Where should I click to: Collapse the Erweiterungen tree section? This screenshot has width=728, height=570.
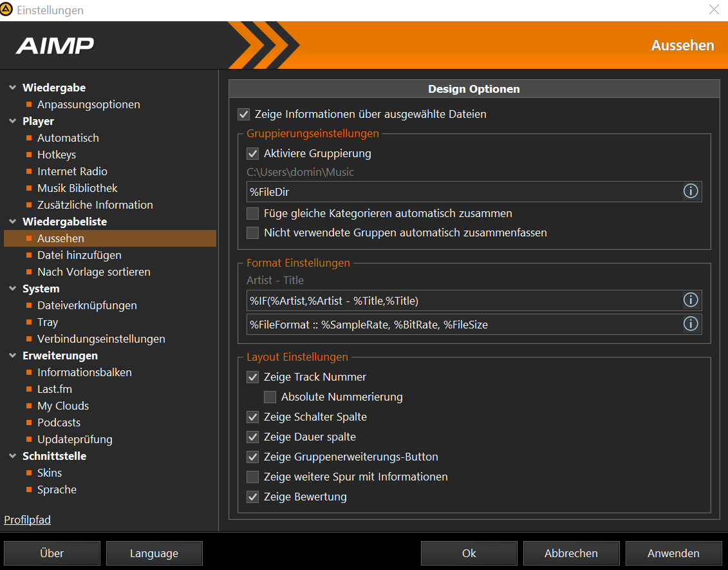coord(12,356)
